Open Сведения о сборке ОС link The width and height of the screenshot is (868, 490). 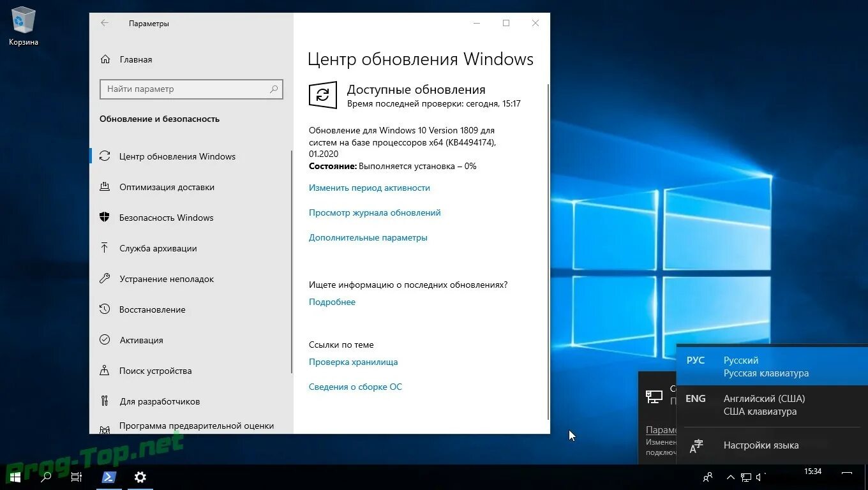[355, 387]
